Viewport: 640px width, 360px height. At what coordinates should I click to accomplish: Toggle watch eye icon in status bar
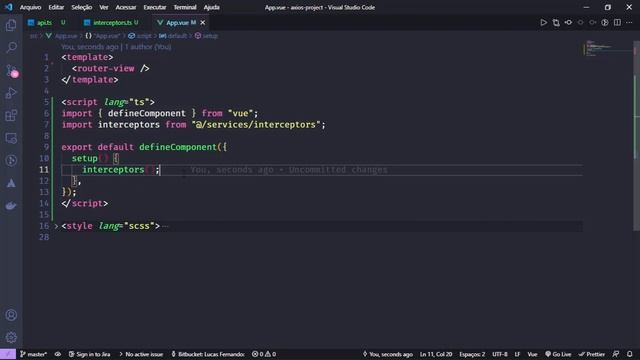click(58, 354)
